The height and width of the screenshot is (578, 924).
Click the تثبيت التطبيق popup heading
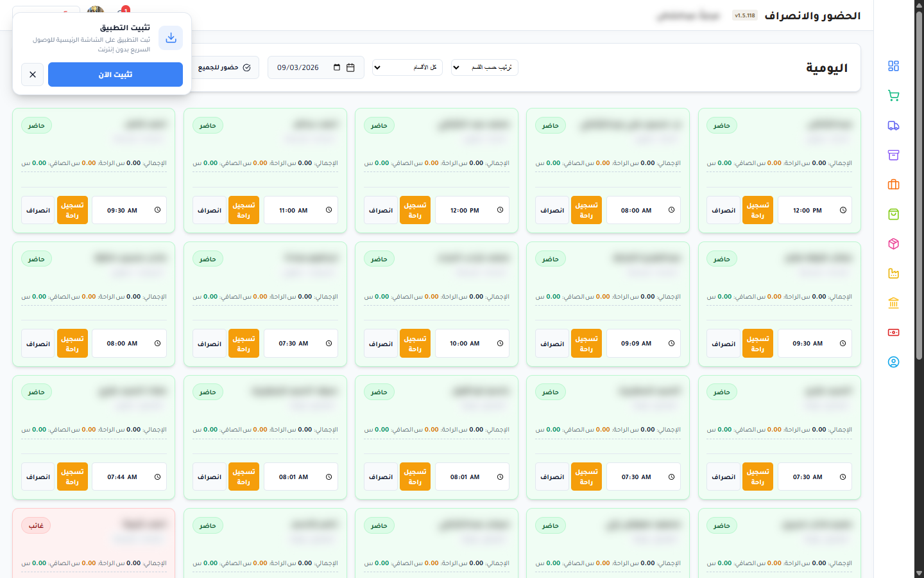(125, 28)
